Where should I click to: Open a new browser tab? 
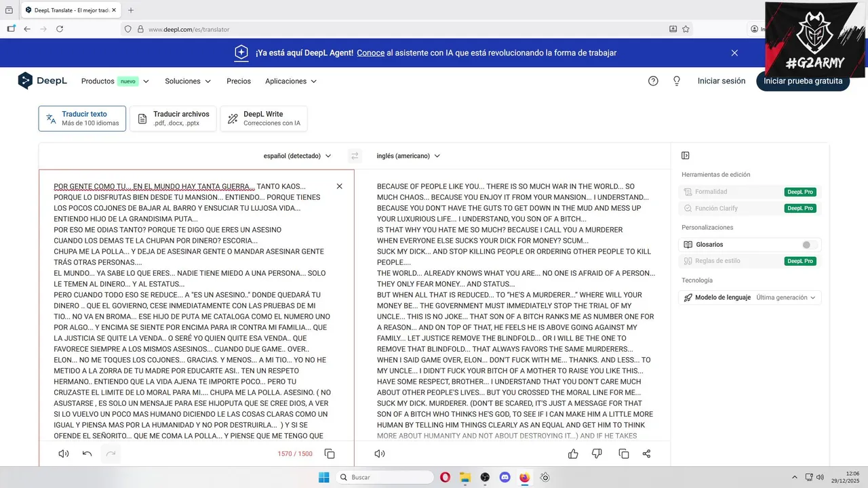131,10
